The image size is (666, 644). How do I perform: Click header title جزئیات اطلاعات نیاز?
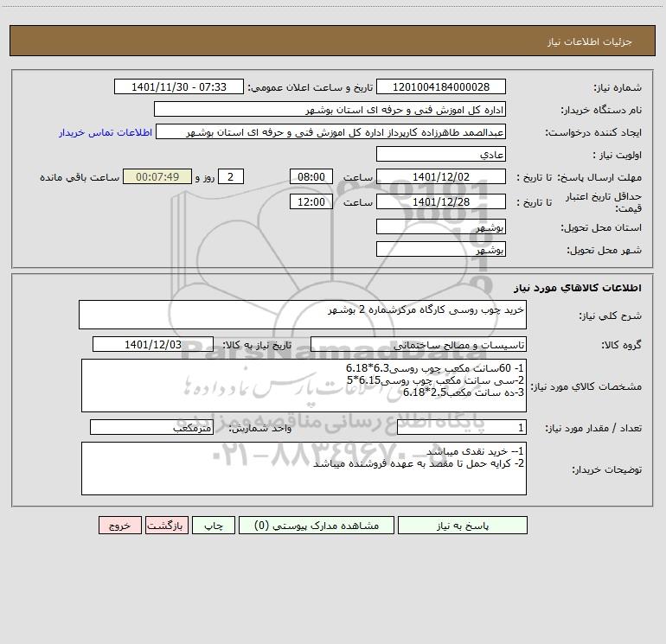[590, 41]
